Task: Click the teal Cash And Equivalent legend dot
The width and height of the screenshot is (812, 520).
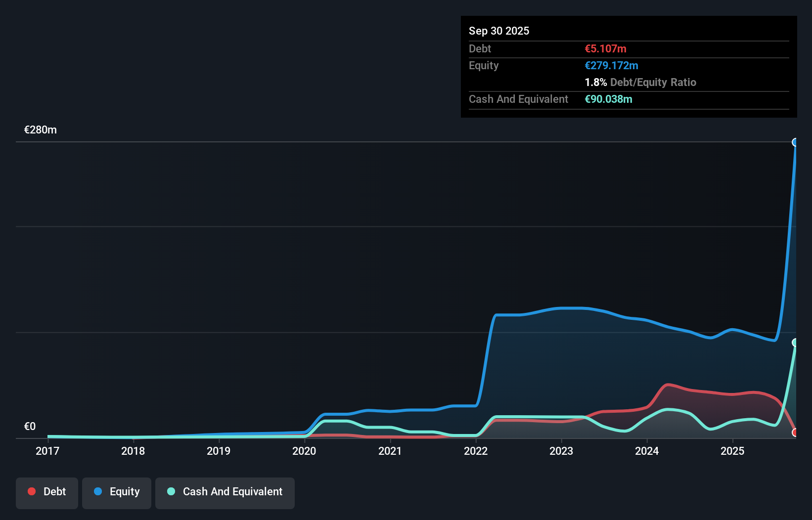Action: tap(170, 491)
